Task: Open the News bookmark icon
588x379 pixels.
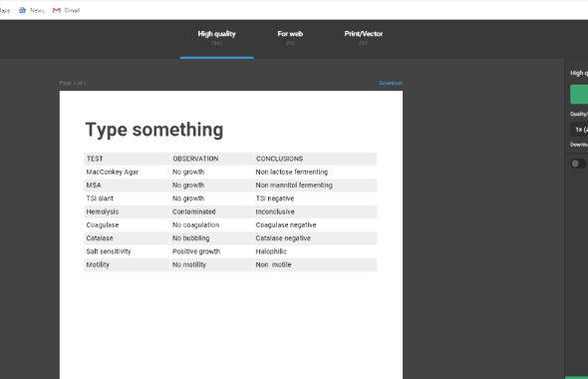Action: [23, 10]
